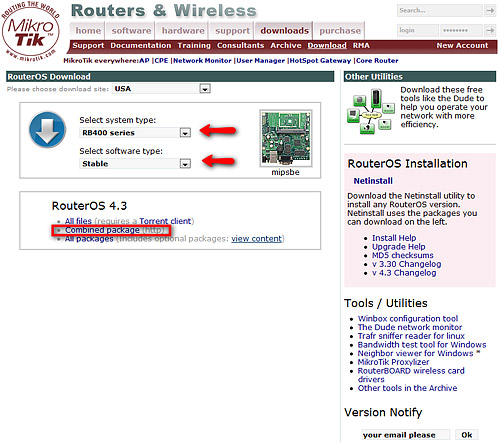Viewport: 500px width, 443px height.
Task: Click the Network Monitor link
Action: point(202,61)
